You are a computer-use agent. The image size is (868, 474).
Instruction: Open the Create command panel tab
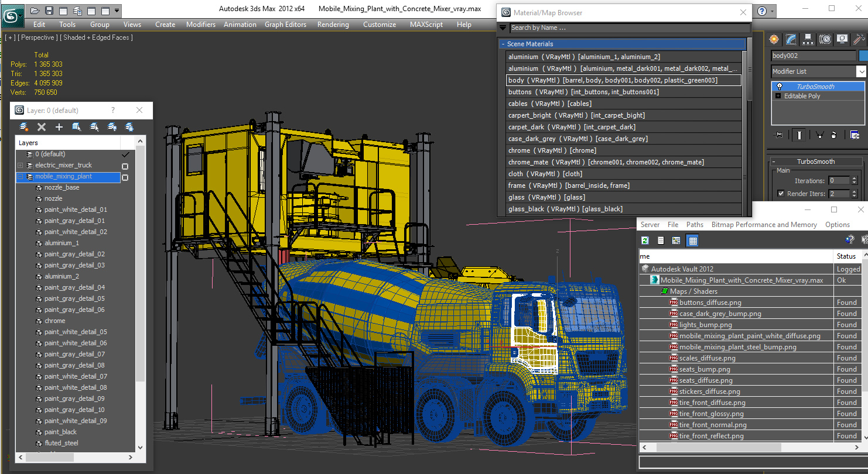pyautogui.click(x=774, y=39)
